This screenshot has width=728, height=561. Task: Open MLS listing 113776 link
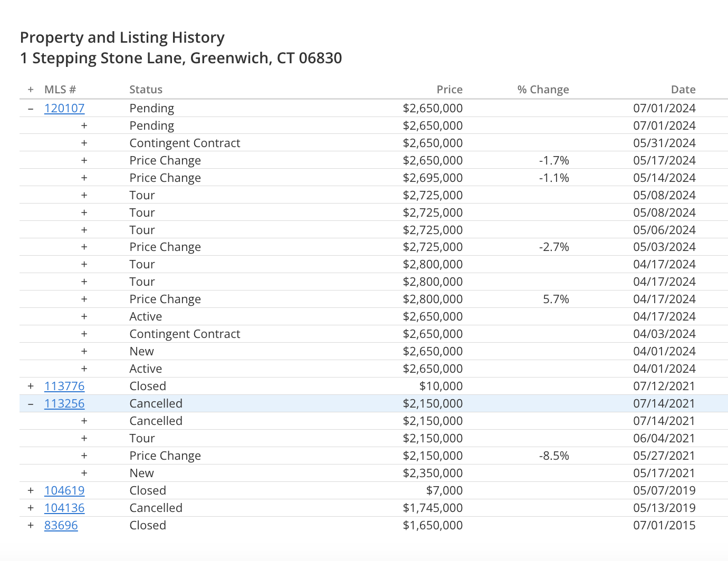click(64, 386)
